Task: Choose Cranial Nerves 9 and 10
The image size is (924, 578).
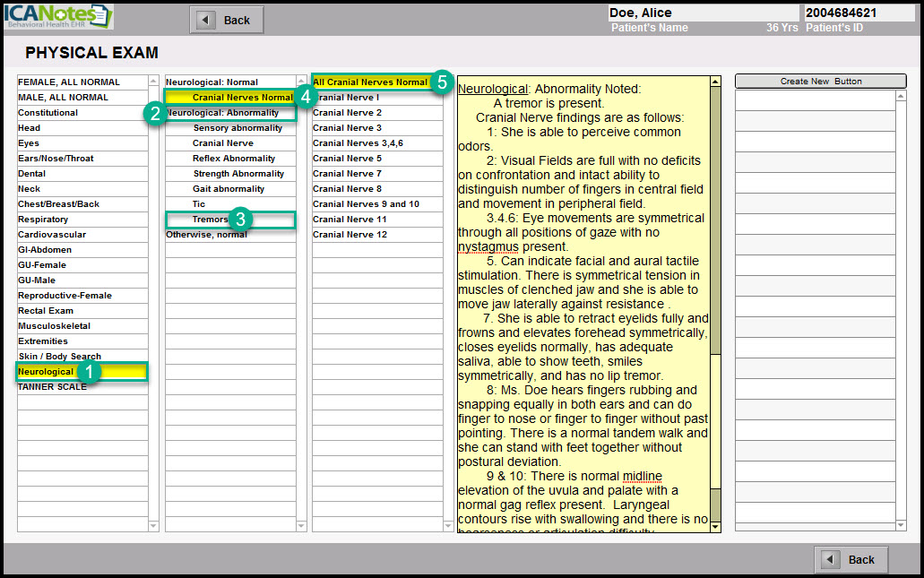Action: [x=366, y=204]
